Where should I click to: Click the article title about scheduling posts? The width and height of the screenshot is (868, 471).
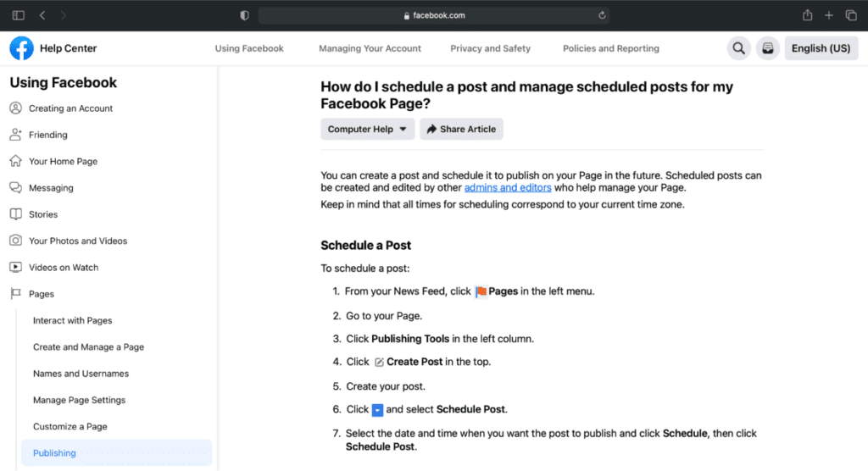coord(526,95)
